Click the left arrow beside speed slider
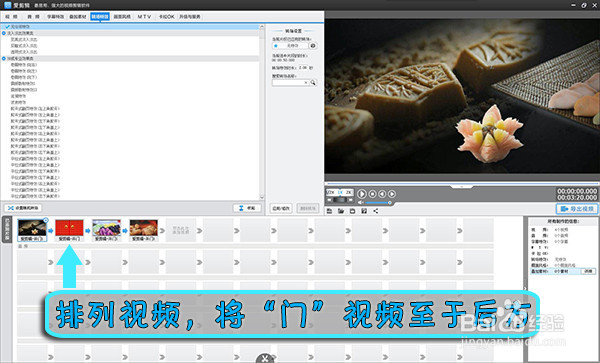This screenshot has height=363, width=600. tap(330, 200)
